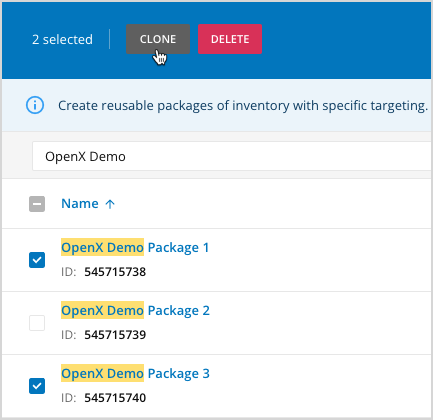
Task: Uncheck the OpenX Demo Package 3 checkbox
Action: click(x=37, y=386)
